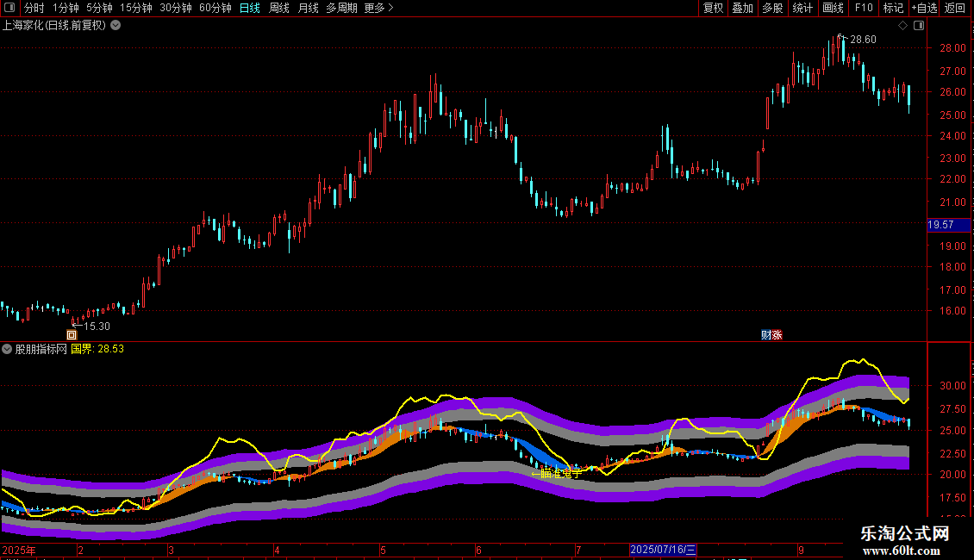Click the 2025/07/16/三 date marker
The height and width of the screenshot is (560, 974).
click(x=663, y=550)
